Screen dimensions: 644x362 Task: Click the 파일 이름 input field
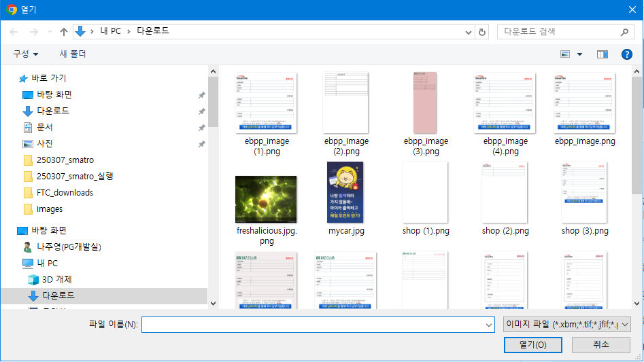coord(313,325)
